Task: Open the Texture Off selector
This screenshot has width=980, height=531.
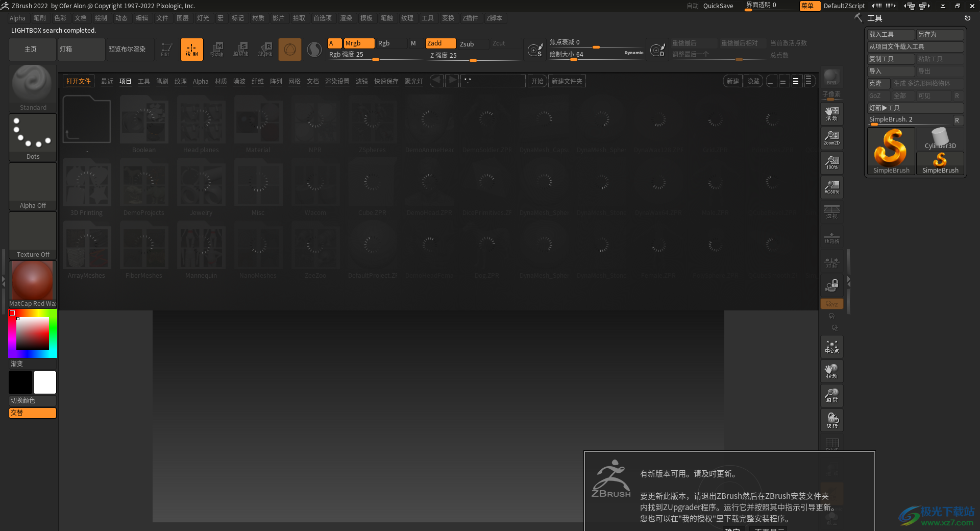Action: pyautogui.click(x=33, y=235)
